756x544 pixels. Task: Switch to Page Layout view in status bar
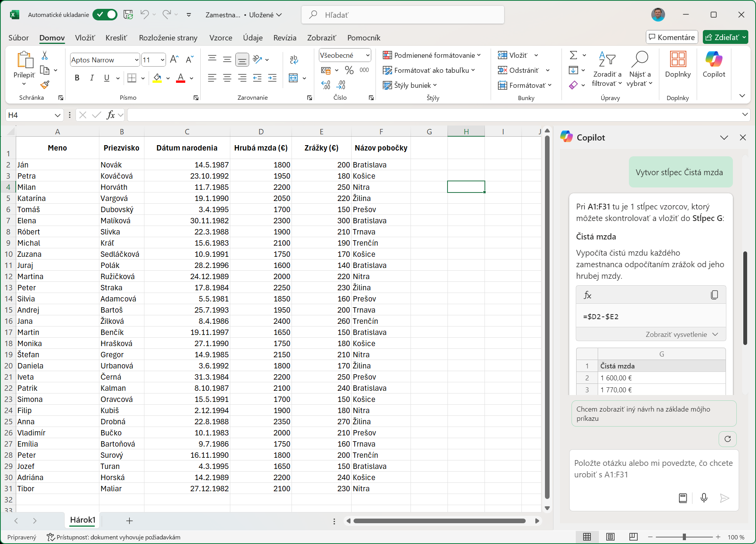point(610,537)
